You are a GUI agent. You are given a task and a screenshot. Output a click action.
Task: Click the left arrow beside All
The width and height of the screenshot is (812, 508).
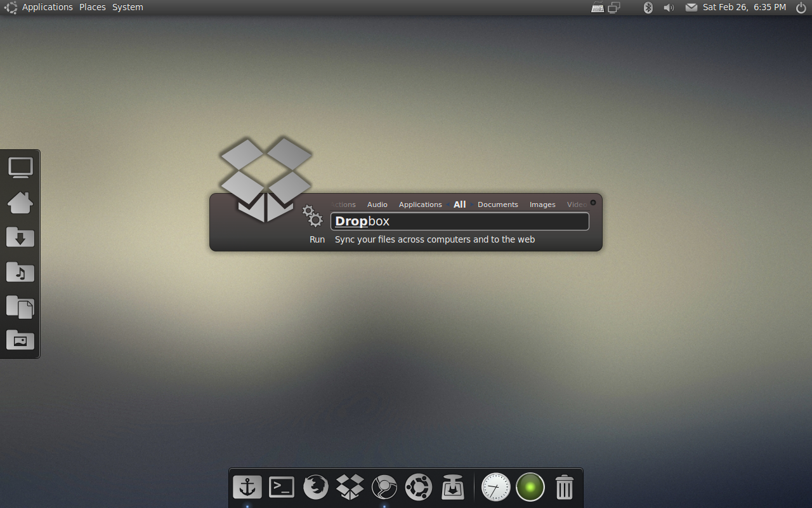(449, 204)
